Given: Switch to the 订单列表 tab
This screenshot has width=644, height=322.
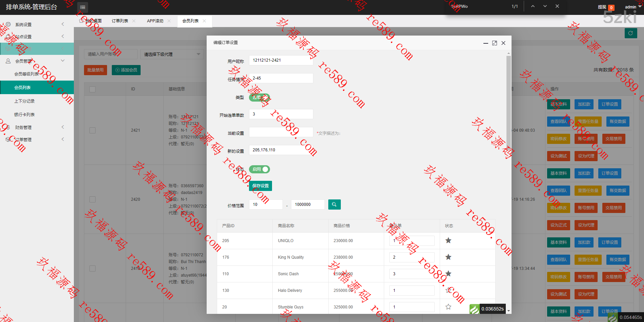Looking at the screenshot, I should pyautogui.click(x=120, y=21).
